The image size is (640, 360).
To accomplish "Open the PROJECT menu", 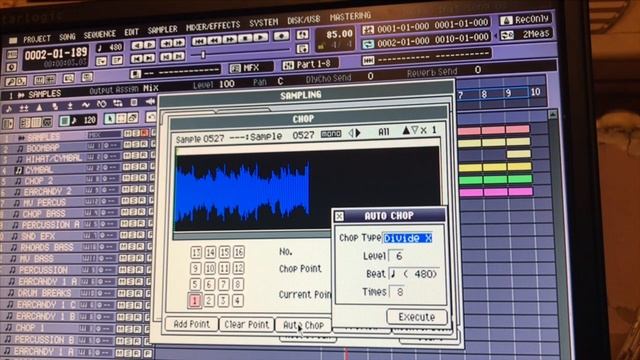I will point(37,39).
